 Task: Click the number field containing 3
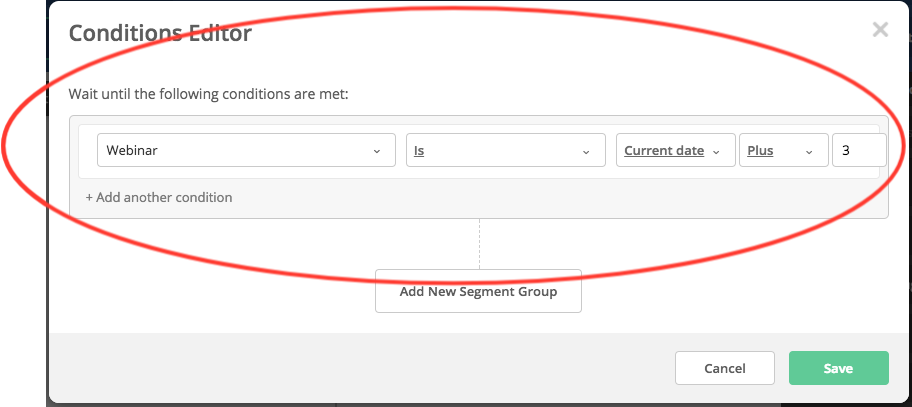858,151
